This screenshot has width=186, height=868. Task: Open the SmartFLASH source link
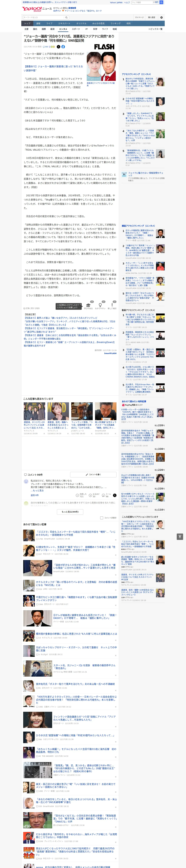pos(110,353)
